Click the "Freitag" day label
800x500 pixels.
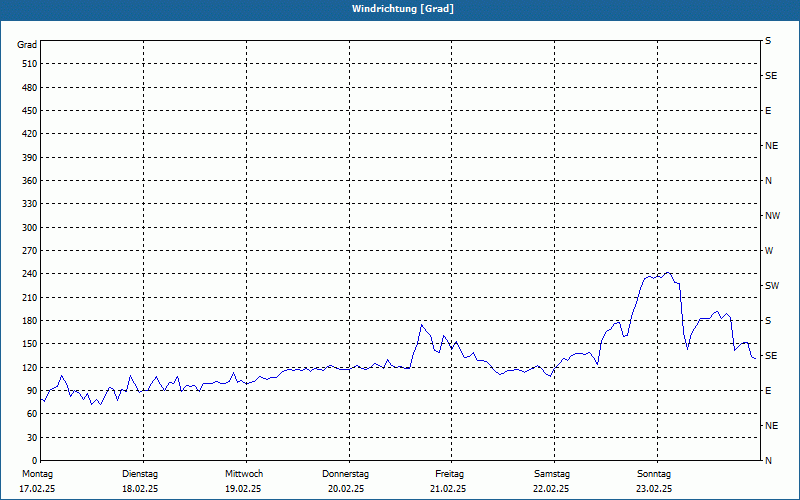coord(449,474)
